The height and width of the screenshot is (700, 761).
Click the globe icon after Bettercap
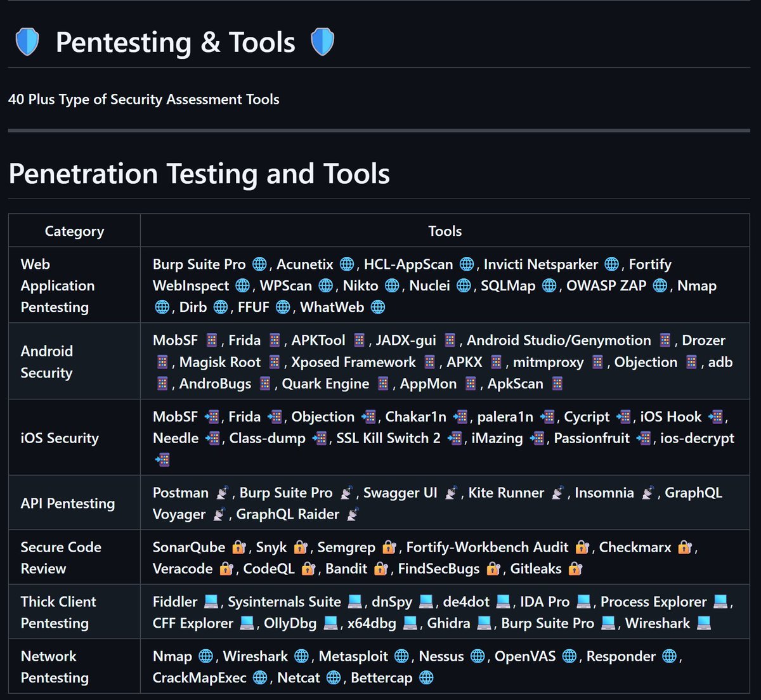tap(427, 678)
